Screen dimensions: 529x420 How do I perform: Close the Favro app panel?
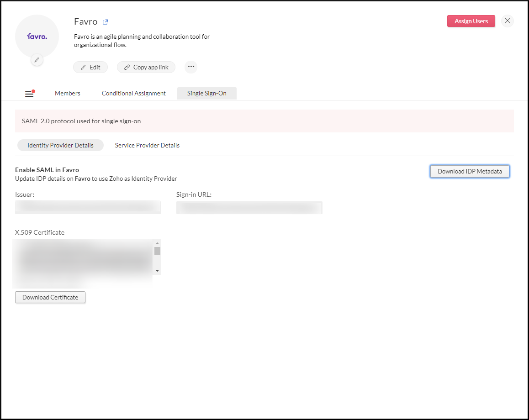[x=507, y=21]
